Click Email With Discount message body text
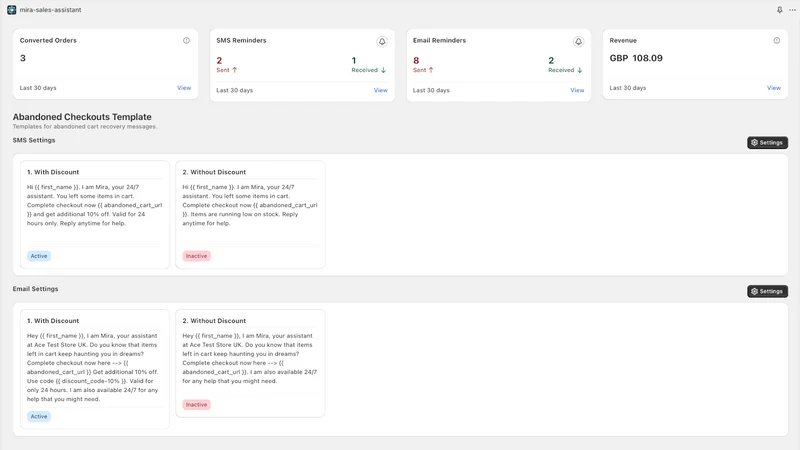The image size is (800, 450). [x=93, y=367]
